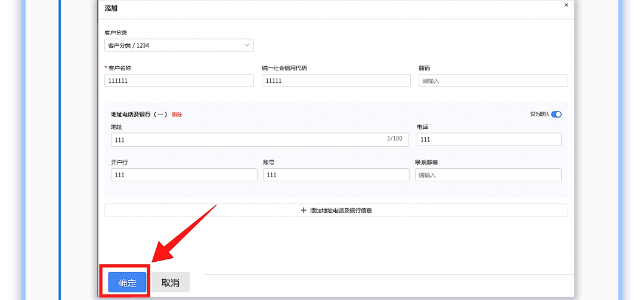Confirm with the 确定 button
Image resolution: width=644 pixels, height=300 pixels.
pyautogui.click(x=128, y=282)
